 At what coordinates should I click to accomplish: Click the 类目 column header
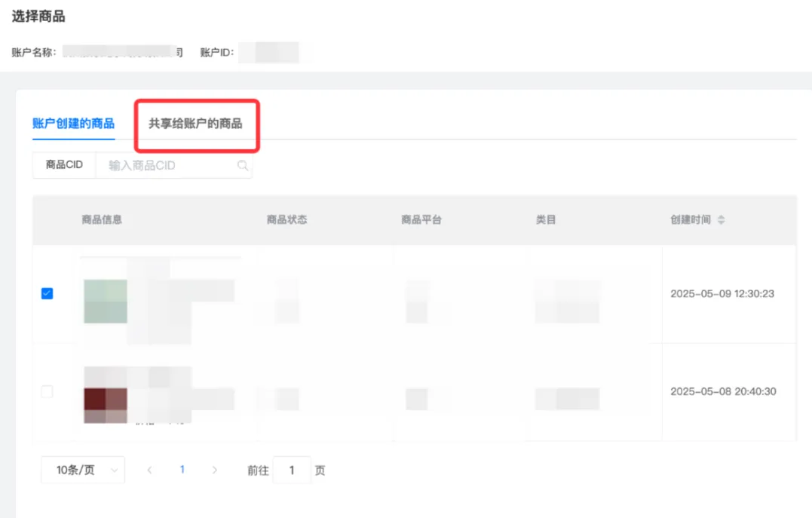point(546,219)
